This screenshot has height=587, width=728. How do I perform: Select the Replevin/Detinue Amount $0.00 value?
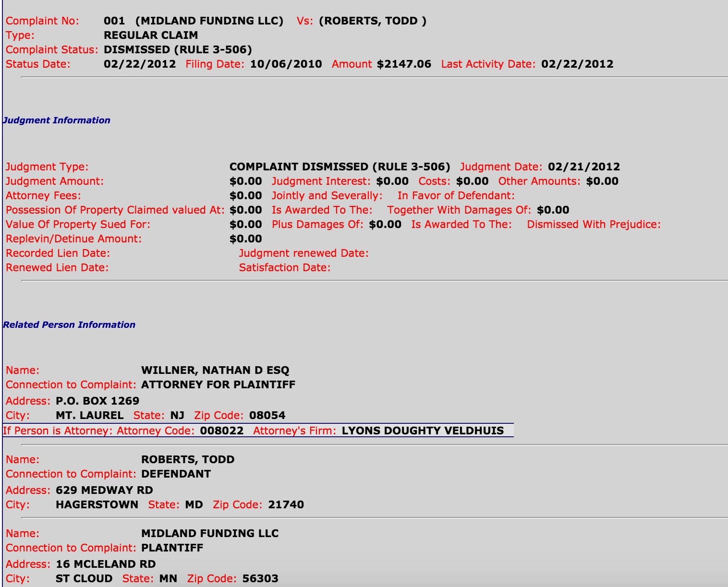coord(246,239)
